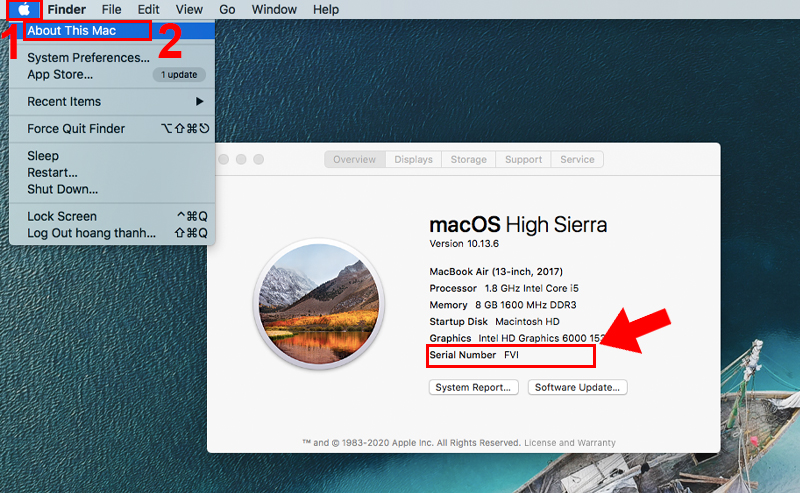This screenshot has width=800, height=493.
Task: Select About This Mac menu entry
Action: click(x=112, y=31)
